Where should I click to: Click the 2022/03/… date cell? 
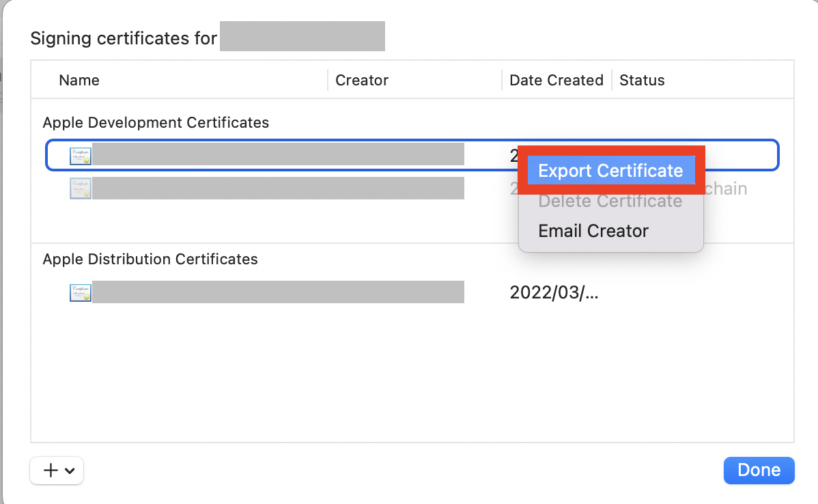click(554, 292)
